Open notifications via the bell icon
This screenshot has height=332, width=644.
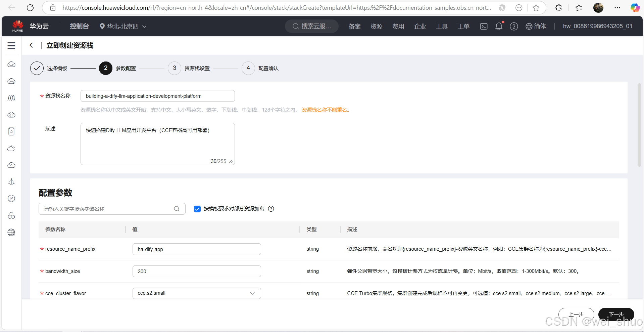click(x=499, y=26)
